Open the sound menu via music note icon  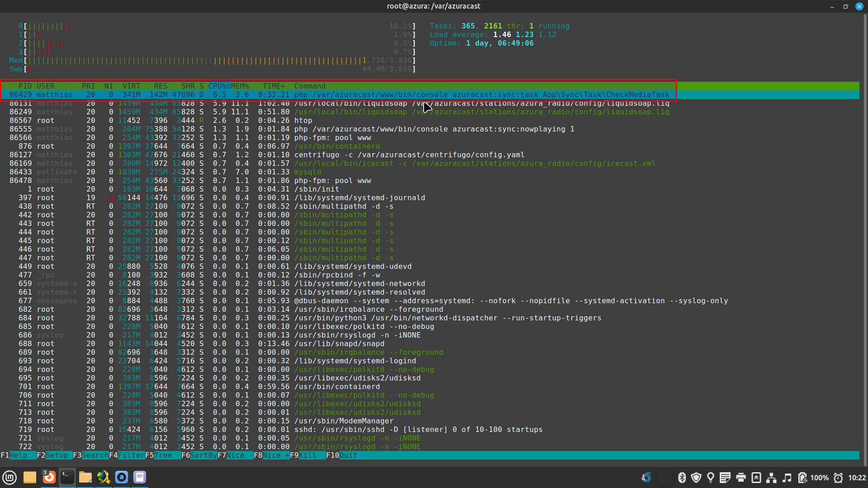(x=787, y=477)
